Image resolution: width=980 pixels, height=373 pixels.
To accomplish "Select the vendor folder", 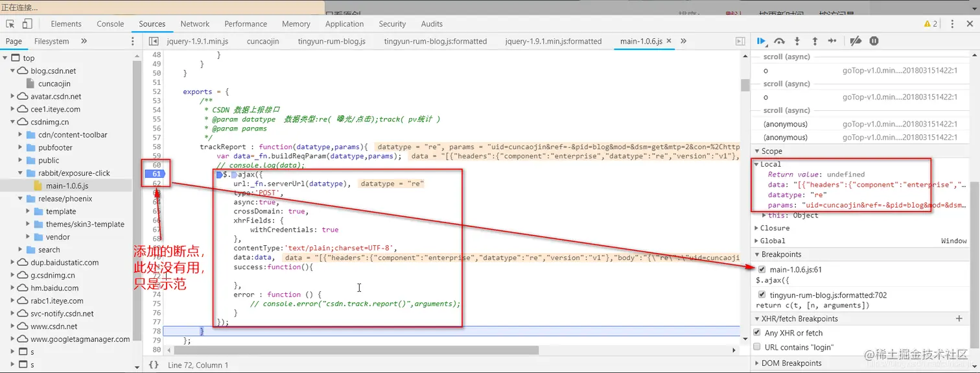I will click(58, 237).
